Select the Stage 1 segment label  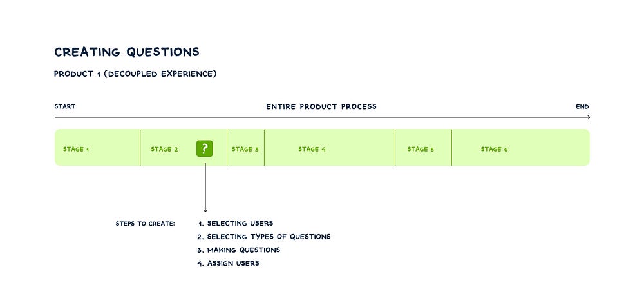point(76,150)
